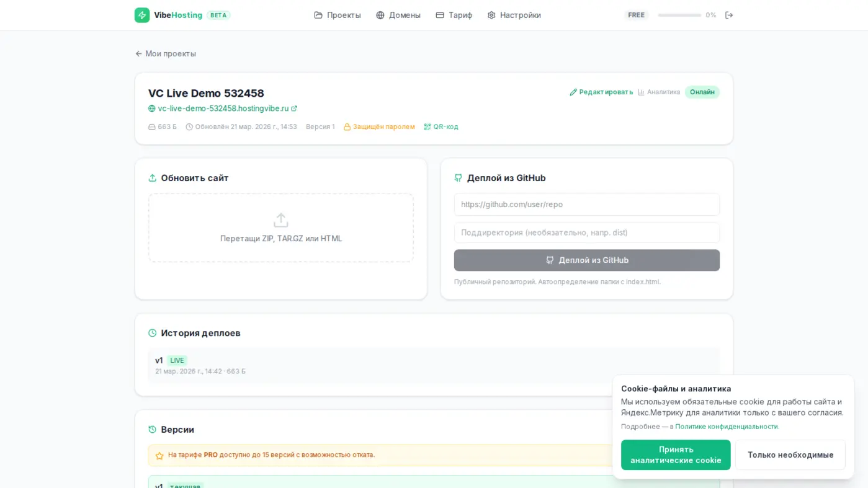This screenshot has width=868, height=488.
Task: Click the 663 Б size label
Action: pos(163,126)
